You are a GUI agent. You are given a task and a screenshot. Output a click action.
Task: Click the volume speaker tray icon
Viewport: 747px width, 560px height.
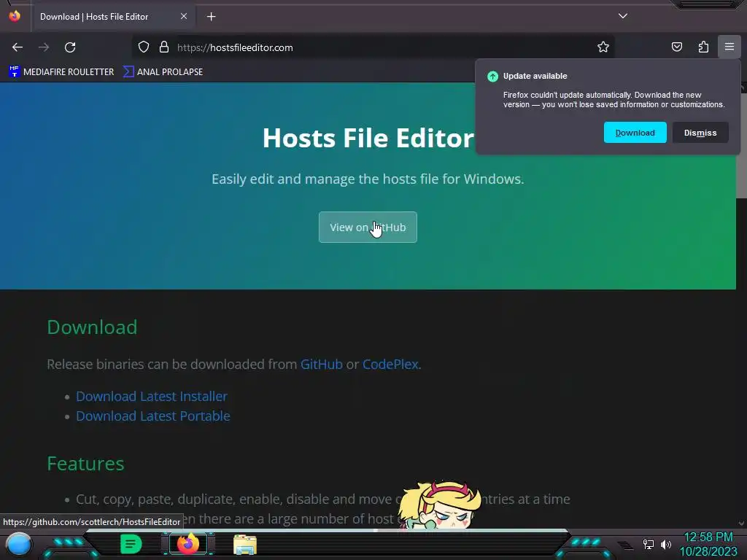coord(665,544)
